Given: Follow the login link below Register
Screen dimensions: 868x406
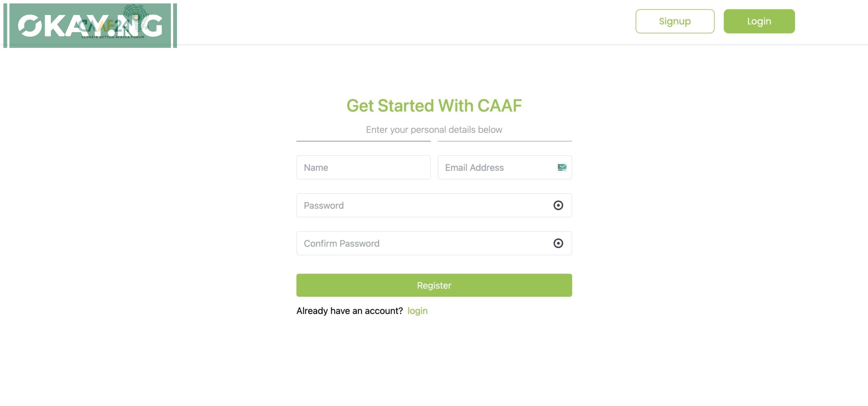Looking at the screenshot, I should coord(417,311).
